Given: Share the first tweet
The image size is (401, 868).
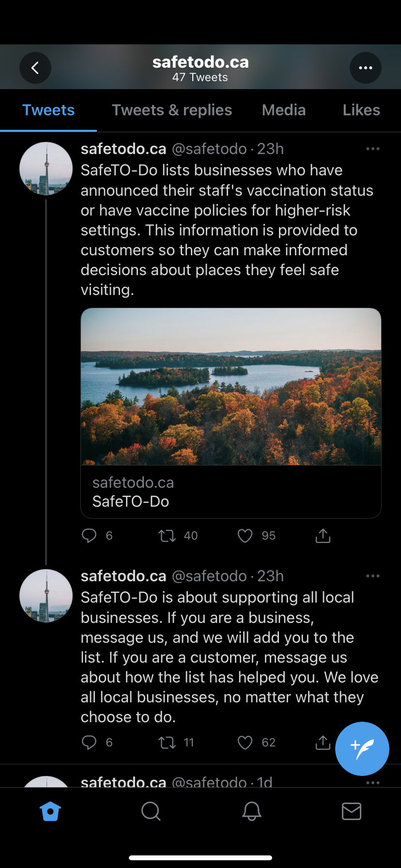Looking at the screenshot, I should pyautogui.click(x=323, y=536).
